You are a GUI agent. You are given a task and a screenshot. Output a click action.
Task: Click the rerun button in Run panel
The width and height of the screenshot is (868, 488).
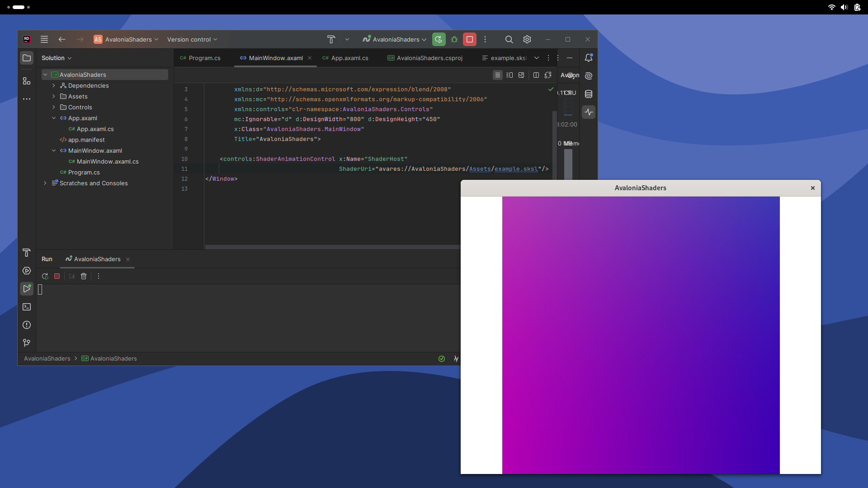point(45,276)
